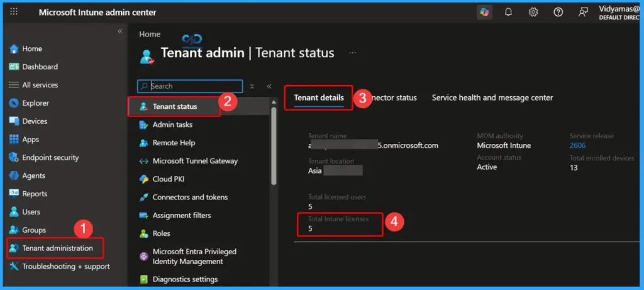Click the Total licensed users label
Screen dimensions: 644x290
coord(337,197)
